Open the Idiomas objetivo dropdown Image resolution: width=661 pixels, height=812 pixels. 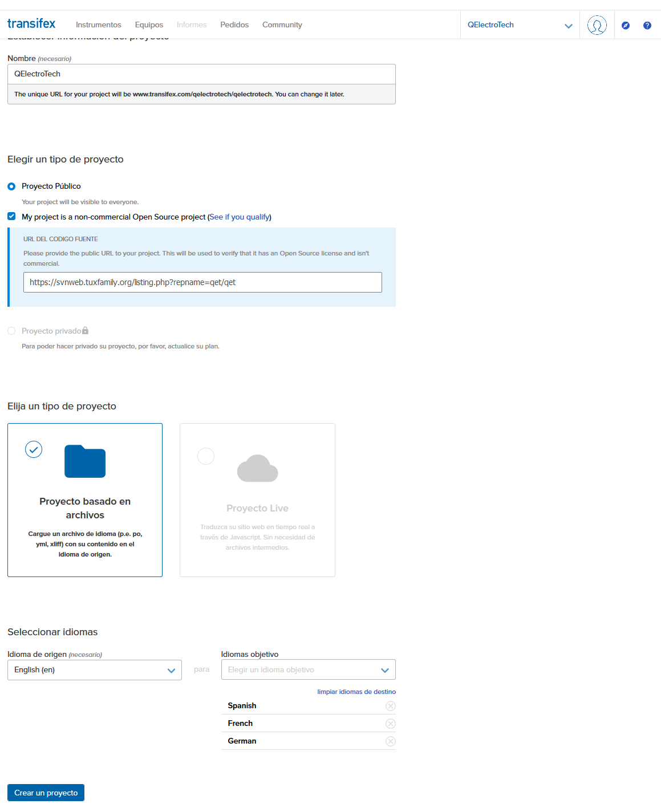308,670
